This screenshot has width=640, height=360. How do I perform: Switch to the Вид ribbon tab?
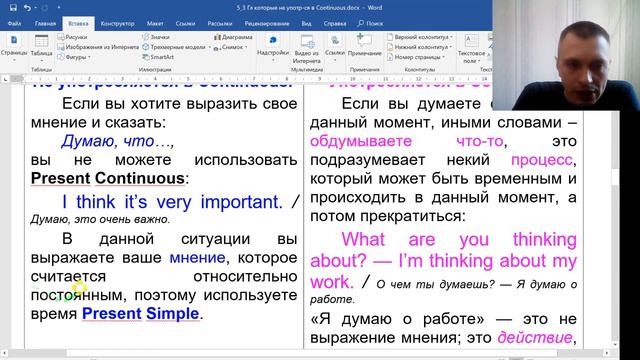pyautogui.click(x=307, y=24)
